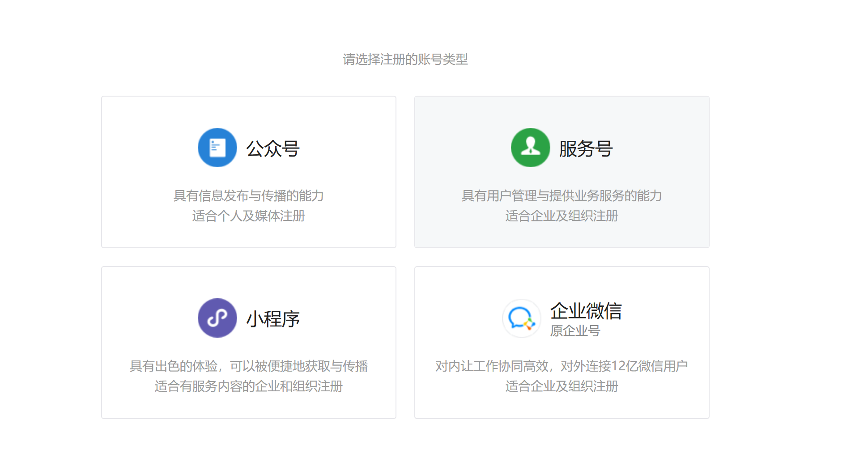Click text 具有出色的体验，可以被便捷地获取与传播
This screenshot has width=868, height=449.
(x=249, y=366)
